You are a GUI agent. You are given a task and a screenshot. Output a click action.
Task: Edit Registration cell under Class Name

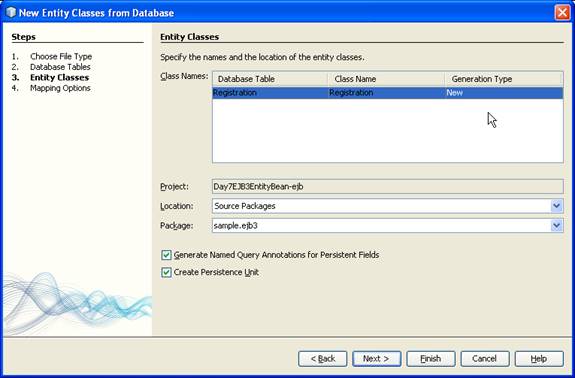click(386, 93)
